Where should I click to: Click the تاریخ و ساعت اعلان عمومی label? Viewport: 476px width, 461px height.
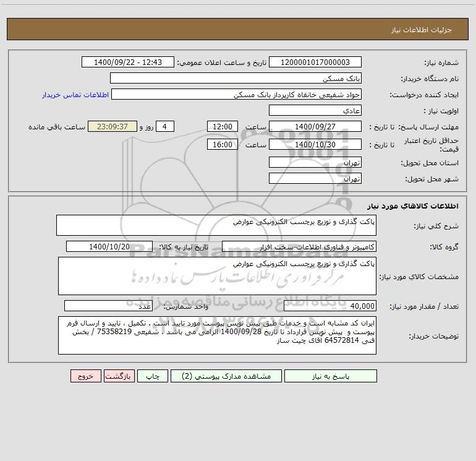pyautogui.click(x=222, y=62)
